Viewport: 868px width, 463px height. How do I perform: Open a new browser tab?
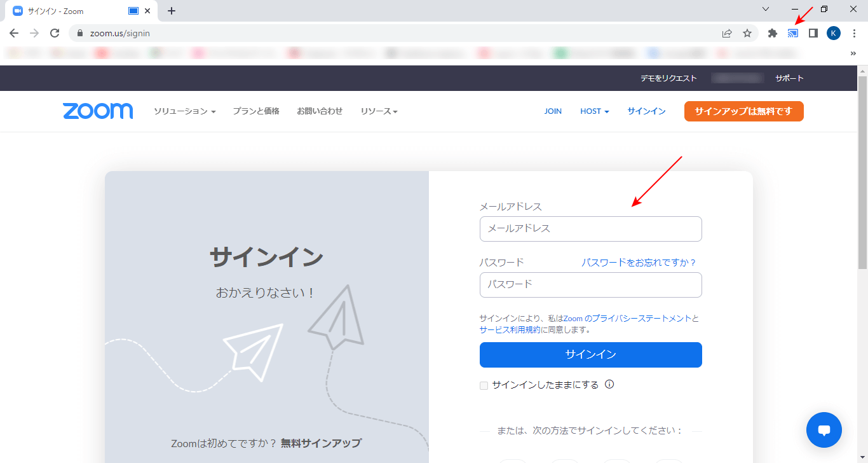click(x=172, y=11)
